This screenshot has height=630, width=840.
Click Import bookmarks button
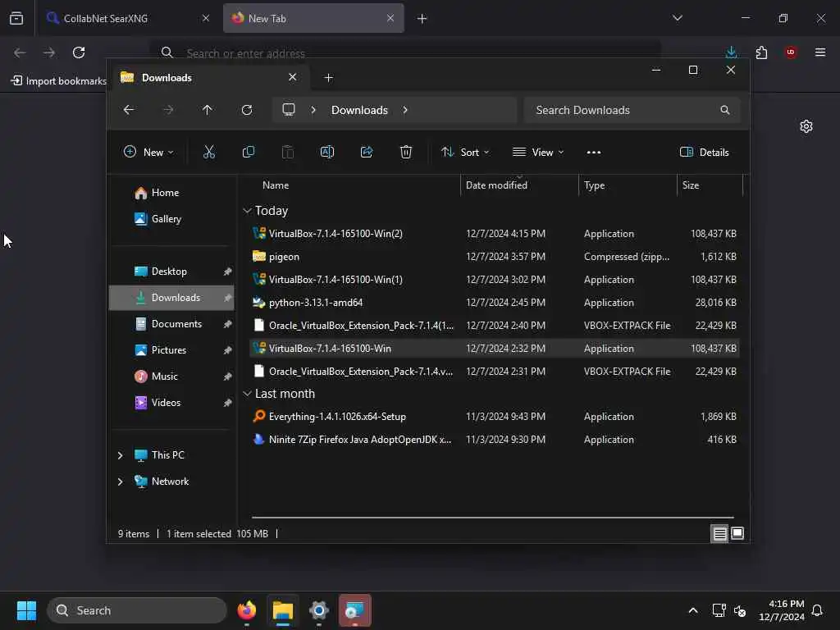tap(58, 81)
